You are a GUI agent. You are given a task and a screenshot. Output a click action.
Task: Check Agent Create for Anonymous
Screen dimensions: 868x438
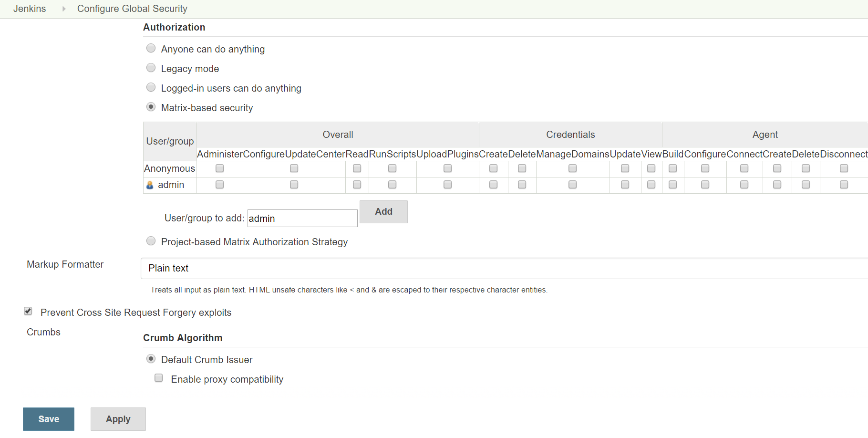[777, 168]
